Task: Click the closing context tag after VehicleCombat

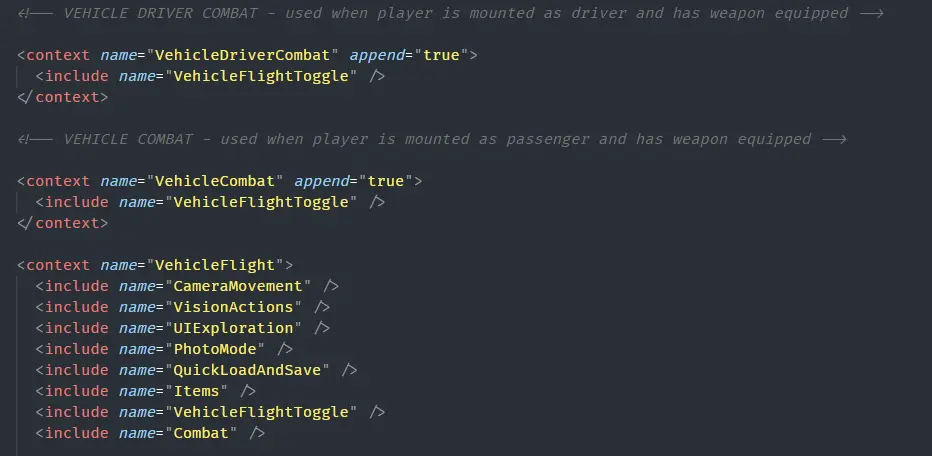Action: pos(63,223)
